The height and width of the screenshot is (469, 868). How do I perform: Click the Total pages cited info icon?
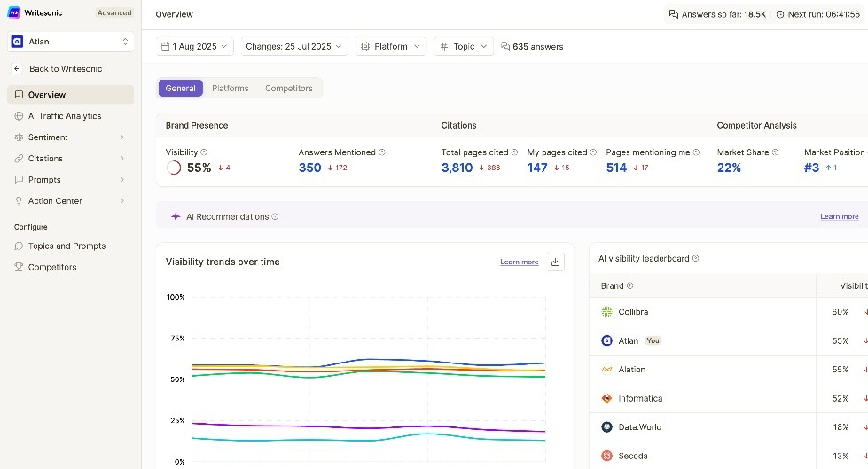(x=514, y=152)
